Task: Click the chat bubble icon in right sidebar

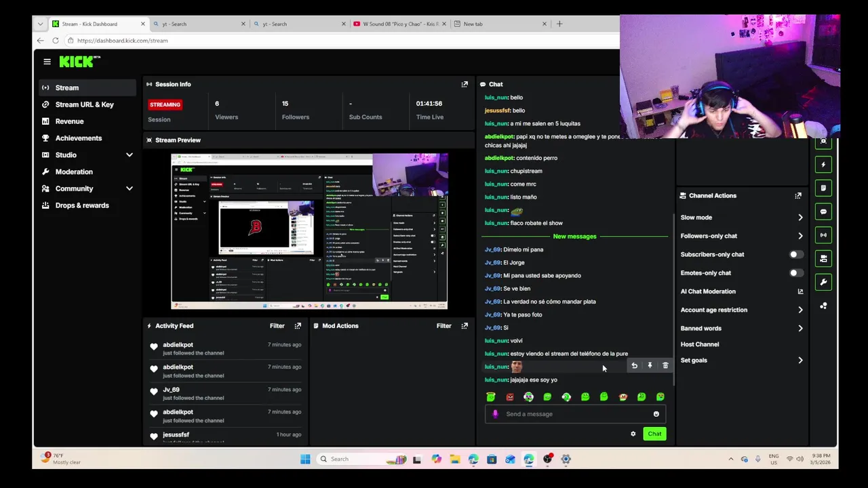Action: click(823, 212)
